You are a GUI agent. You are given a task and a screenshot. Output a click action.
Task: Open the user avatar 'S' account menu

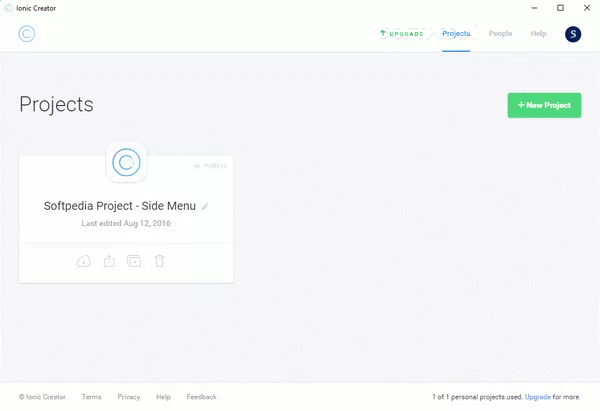[573, 34]
